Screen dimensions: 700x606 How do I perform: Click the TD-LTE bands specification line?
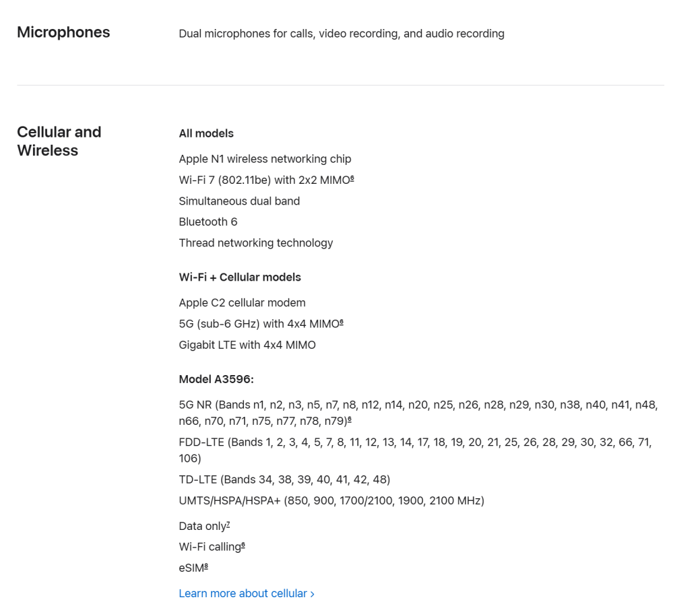284,479
